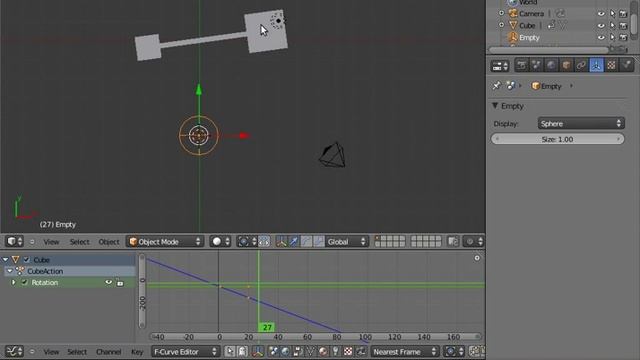This screenshot has width=640, height=360.
Task: Select the scale manipulator icon
Action: (319, 242)
